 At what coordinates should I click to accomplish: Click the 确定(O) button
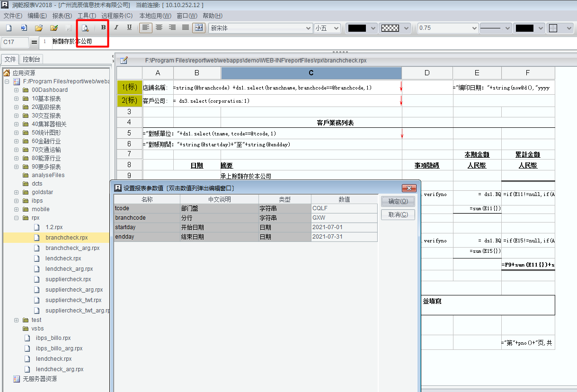click(x=398, y=201)
